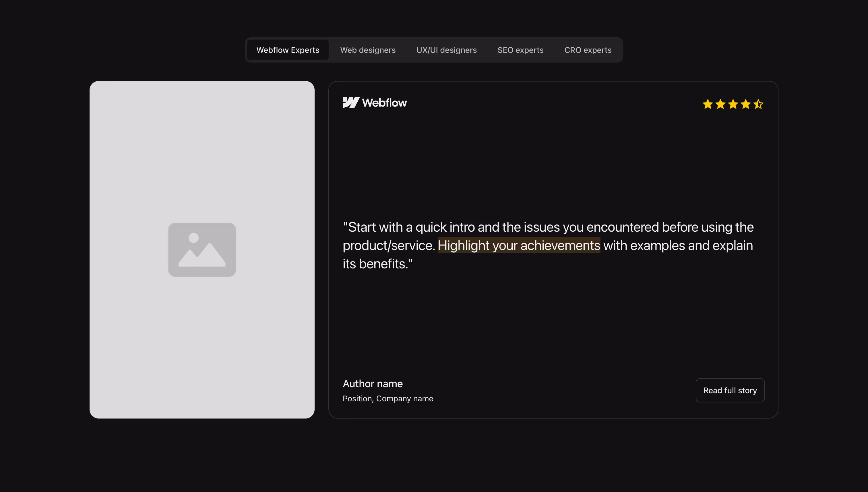This screenshot has width=868, height=492.
Task: Select the SEO experts tab
Action: click(x=520, y=50)
